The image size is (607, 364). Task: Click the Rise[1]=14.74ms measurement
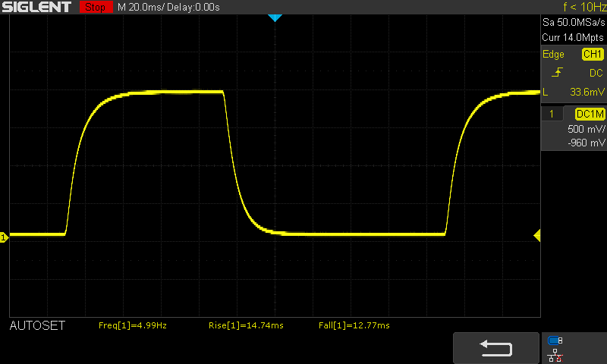point(246,325)
